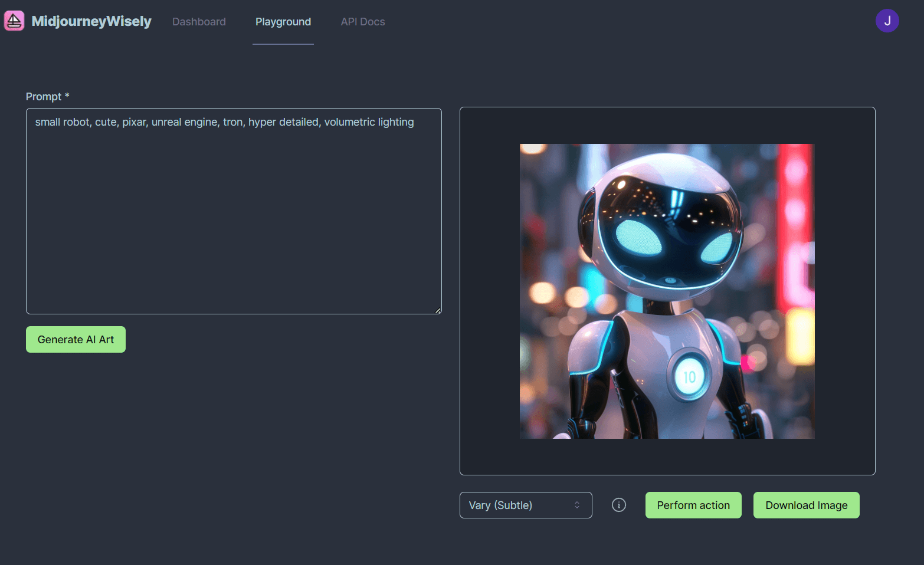The width and height of the screenshot is (924, 565).
Task: Click the chevron on the Vary dropdown
Action: [x=576, y=505]
